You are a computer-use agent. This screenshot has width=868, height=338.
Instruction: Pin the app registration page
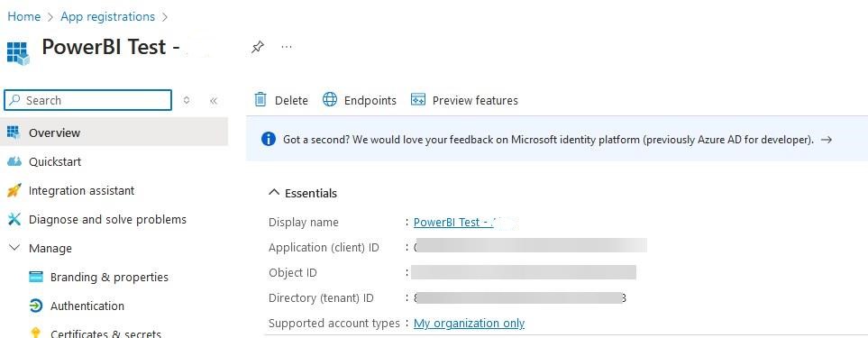(258, 47)
